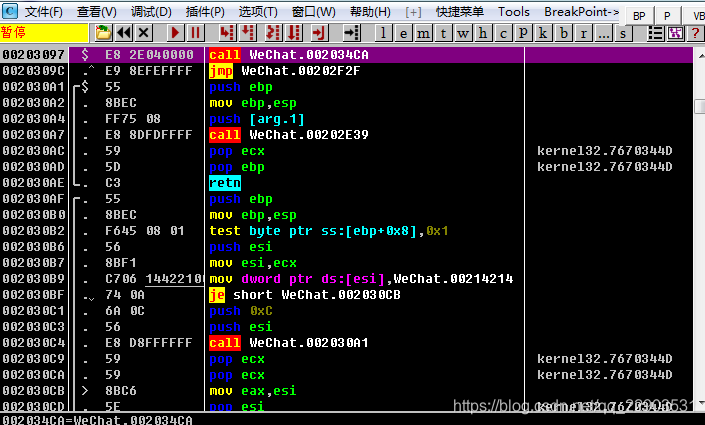Click the Step over icon
This screenshot has height=425, width=705.
click(x=248, y=33)
